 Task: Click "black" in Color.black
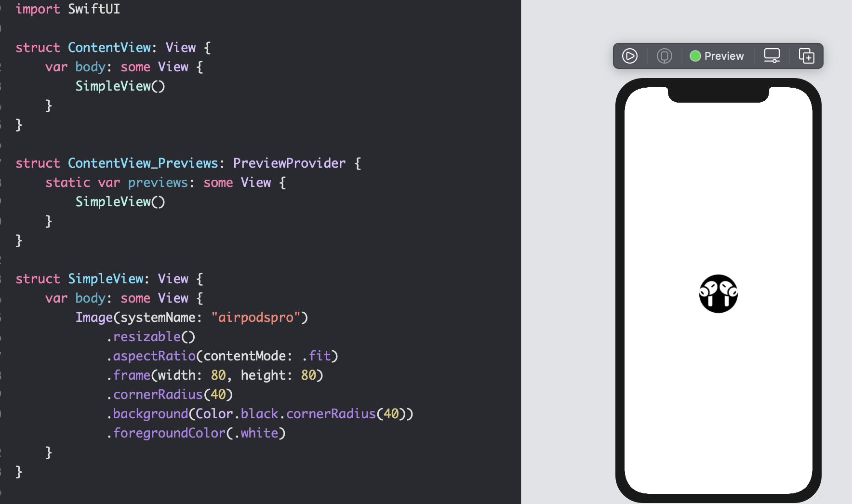(x=260, y=414)
